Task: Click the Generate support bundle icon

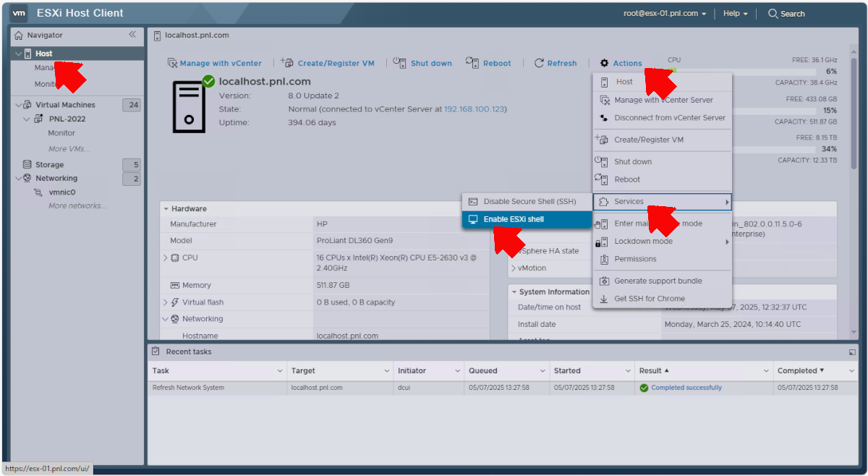Action: tap(604, 281)
